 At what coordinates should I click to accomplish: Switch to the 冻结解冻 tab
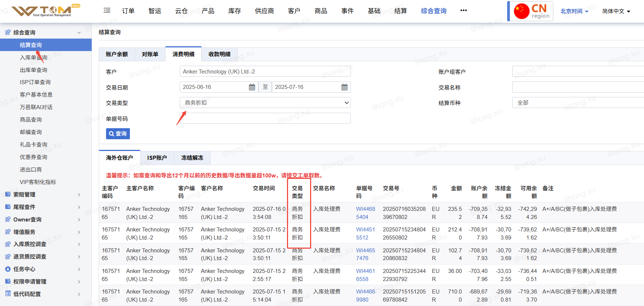[192, 158]
